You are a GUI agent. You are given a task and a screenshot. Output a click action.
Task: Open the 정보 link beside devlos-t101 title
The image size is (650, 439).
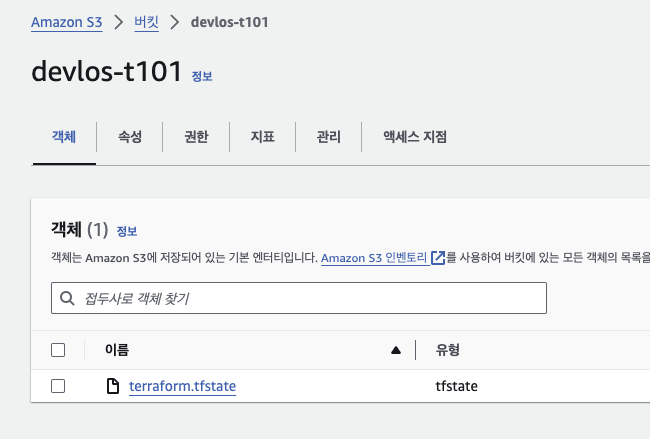[202, 76]
